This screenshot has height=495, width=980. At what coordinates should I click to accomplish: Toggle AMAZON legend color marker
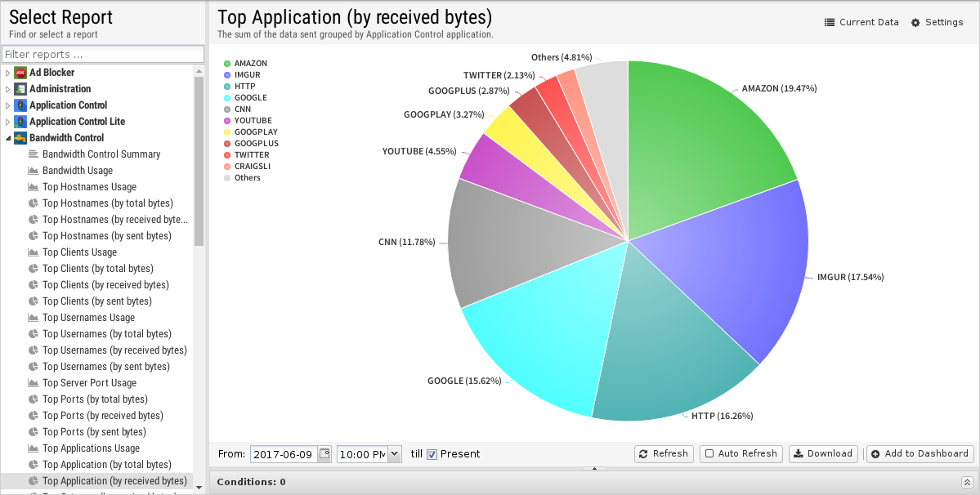[x=227, y=64]
